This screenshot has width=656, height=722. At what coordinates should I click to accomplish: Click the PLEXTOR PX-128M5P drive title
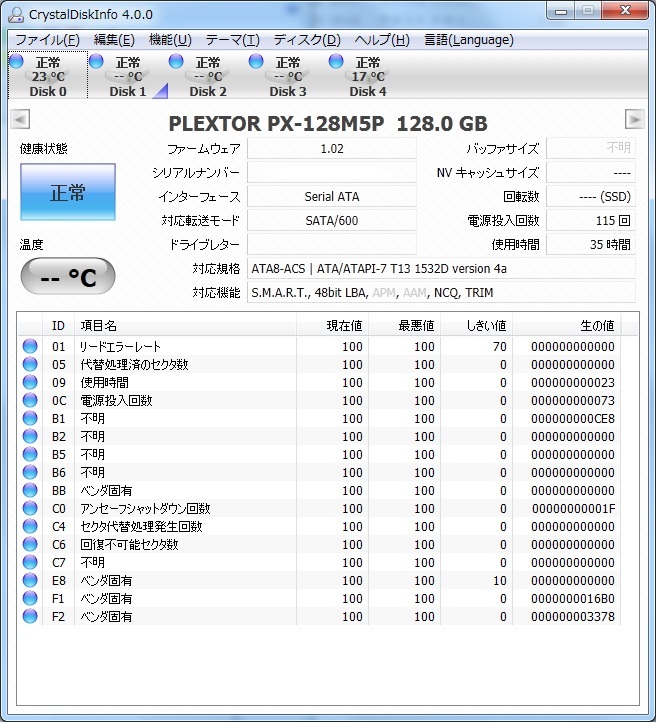tap(328, 123)
